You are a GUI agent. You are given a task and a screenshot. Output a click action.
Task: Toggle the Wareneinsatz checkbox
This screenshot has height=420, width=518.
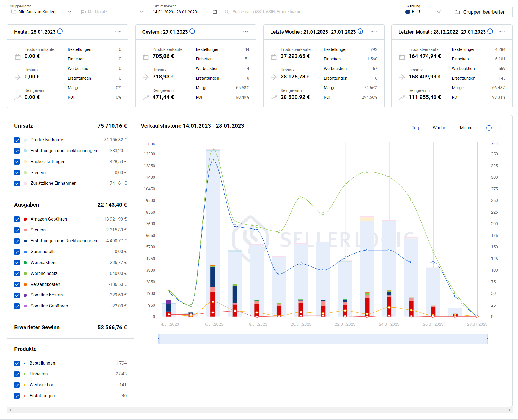(17, 274)
